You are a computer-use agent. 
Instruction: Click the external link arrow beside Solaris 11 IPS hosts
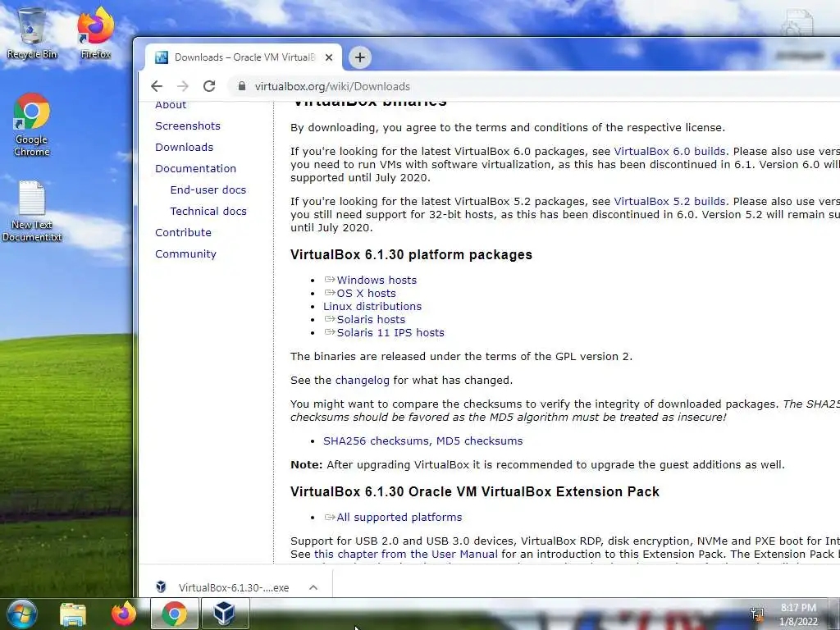[x=330, y=332]
